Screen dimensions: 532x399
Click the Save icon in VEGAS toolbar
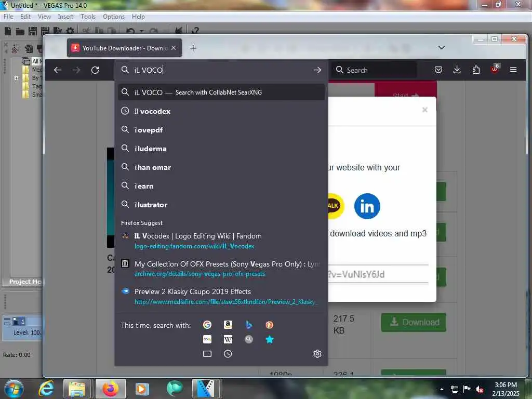(33, 31)
